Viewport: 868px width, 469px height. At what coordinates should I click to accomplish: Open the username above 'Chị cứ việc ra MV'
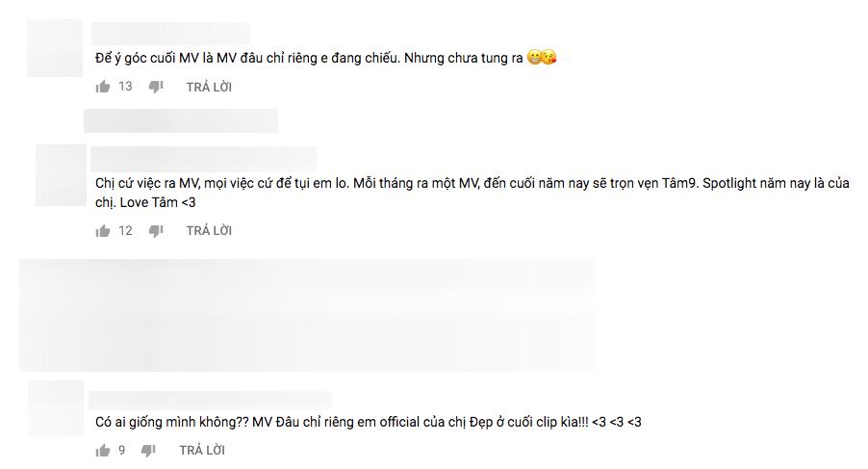[203, 159]
